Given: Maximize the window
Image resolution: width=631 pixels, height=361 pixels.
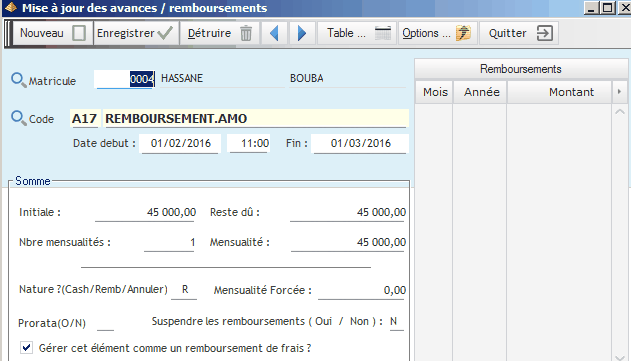Looking at the screenshot, I should click(x=608, y=8).
